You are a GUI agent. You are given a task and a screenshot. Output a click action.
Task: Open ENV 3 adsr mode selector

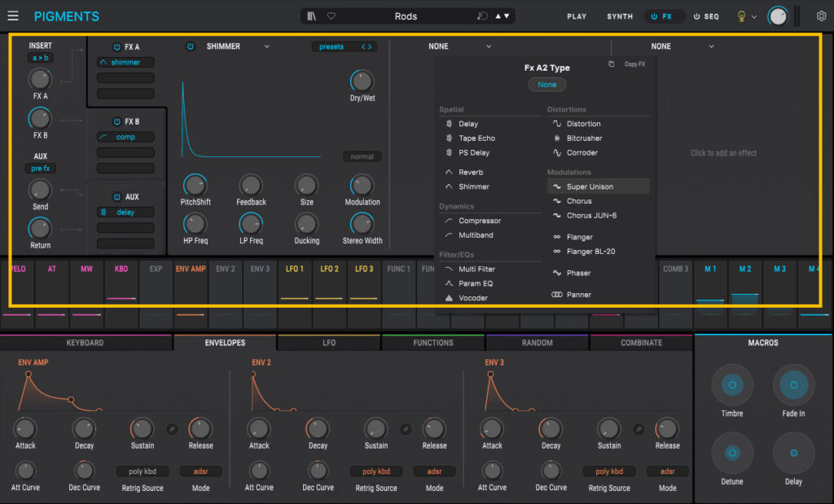[668, 471]
